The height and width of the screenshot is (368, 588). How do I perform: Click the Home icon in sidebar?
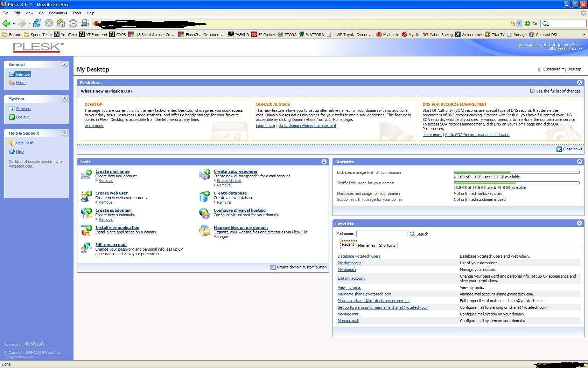[x=12, y=83]
